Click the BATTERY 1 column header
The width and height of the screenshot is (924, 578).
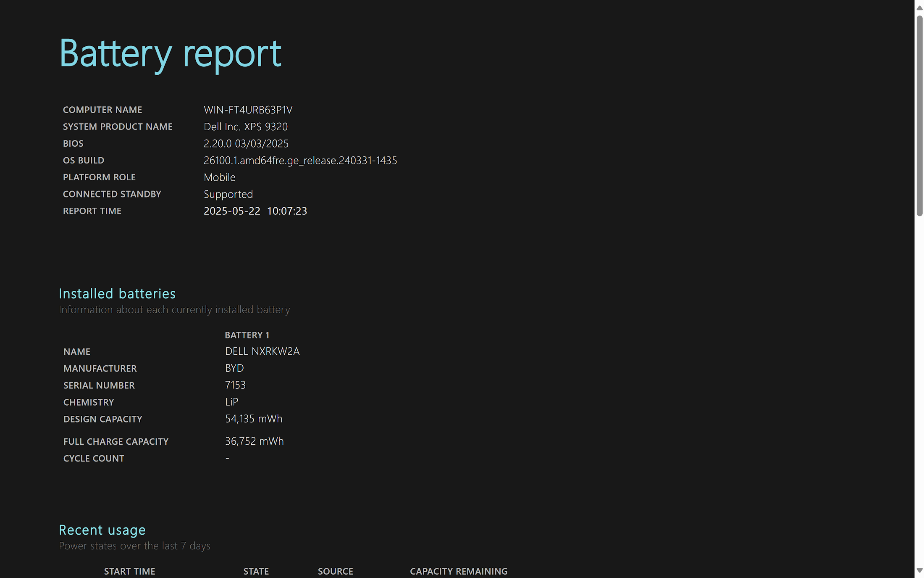(x=247, y=335)
